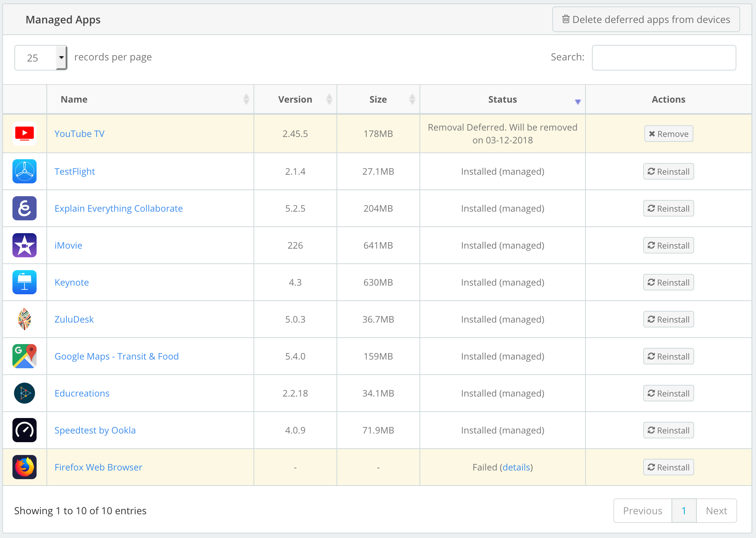This screenshot has height=538, width=756.
Task: Sort table by Size column
Action: click(x=378, y=99)
